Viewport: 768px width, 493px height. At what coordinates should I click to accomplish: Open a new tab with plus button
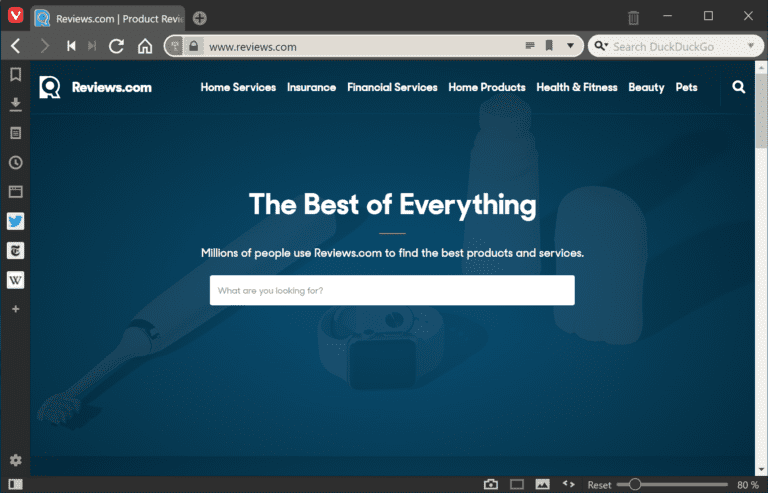coord(199,18)
